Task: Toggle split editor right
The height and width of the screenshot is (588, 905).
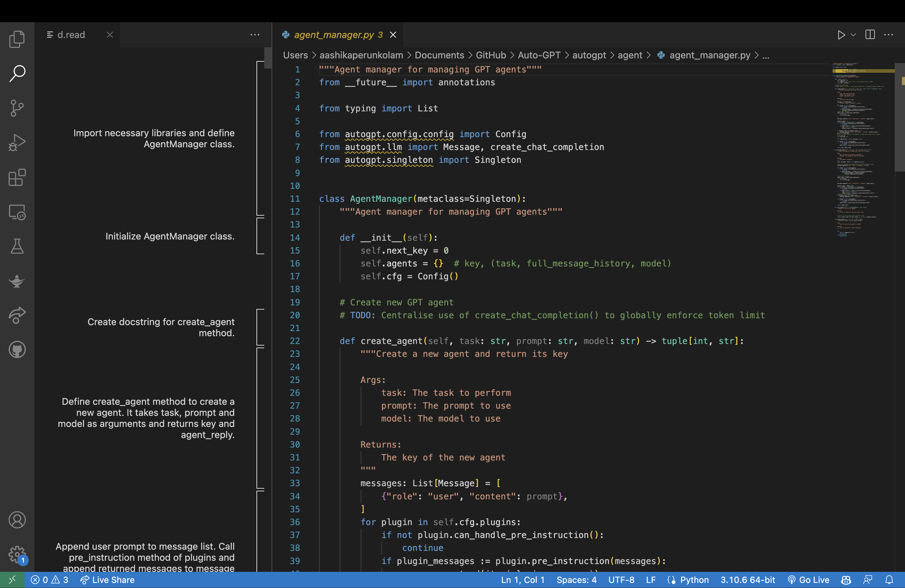Action: [x=870, y=35]
